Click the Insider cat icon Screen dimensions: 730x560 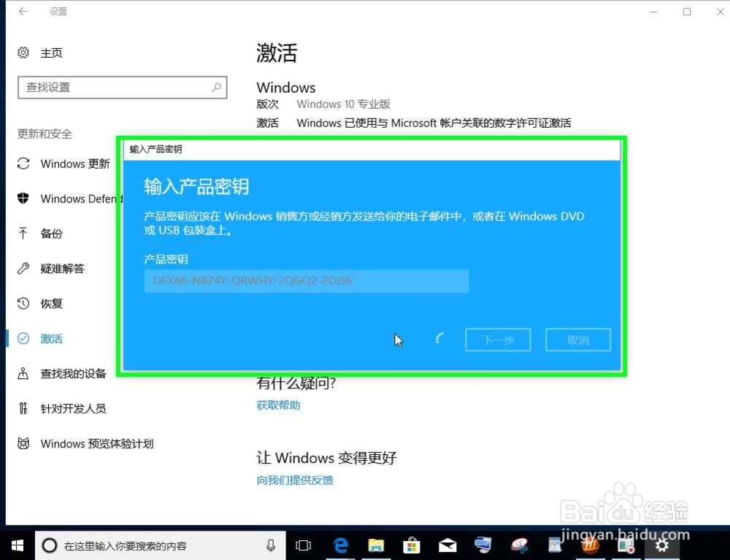(x=23, y=443)
